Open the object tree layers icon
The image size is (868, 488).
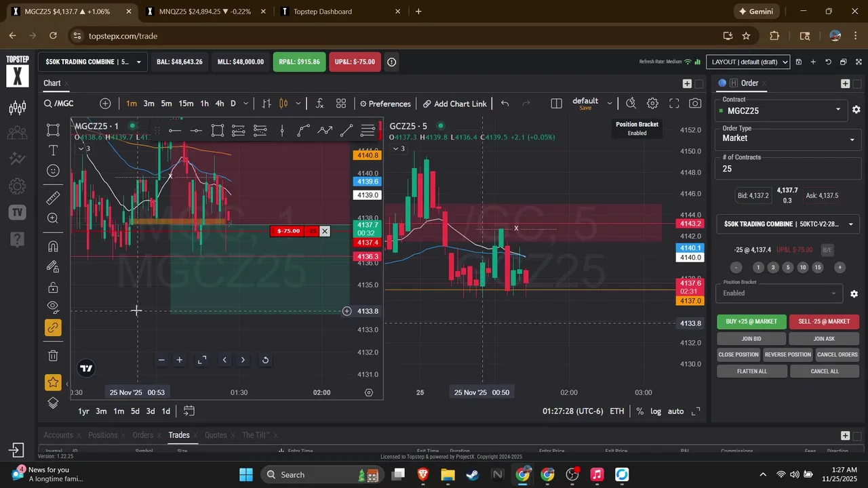[x=53, y=403]
